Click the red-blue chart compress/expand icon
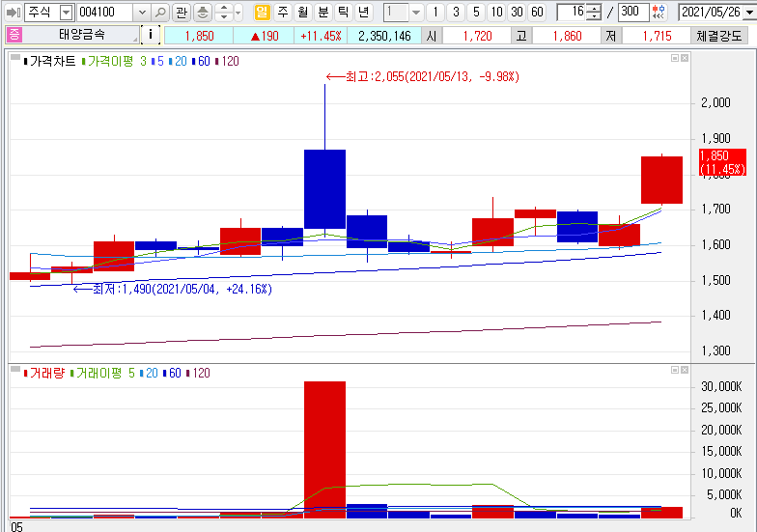The height and width of the screenshot is (532, 757). click(x=659, y=12)
